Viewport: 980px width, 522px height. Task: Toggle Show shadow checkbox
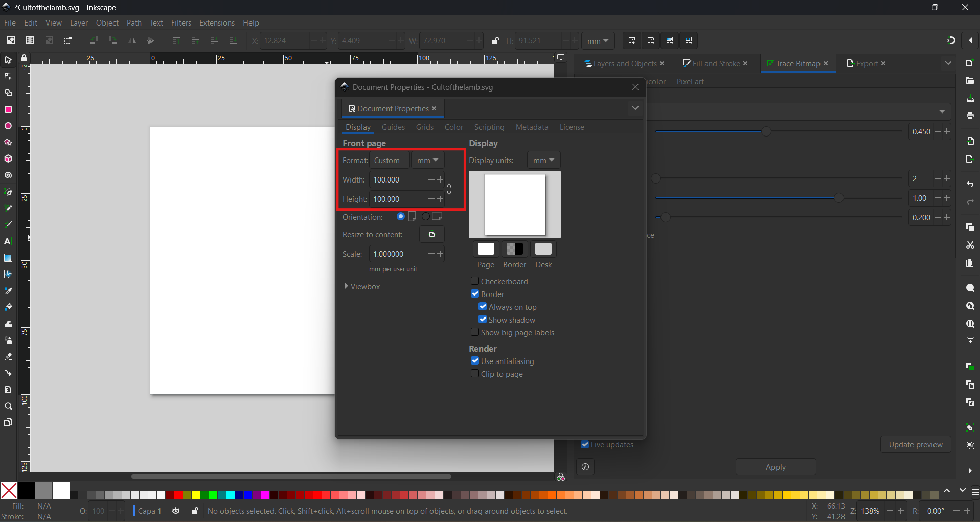[x=483, y=320]
